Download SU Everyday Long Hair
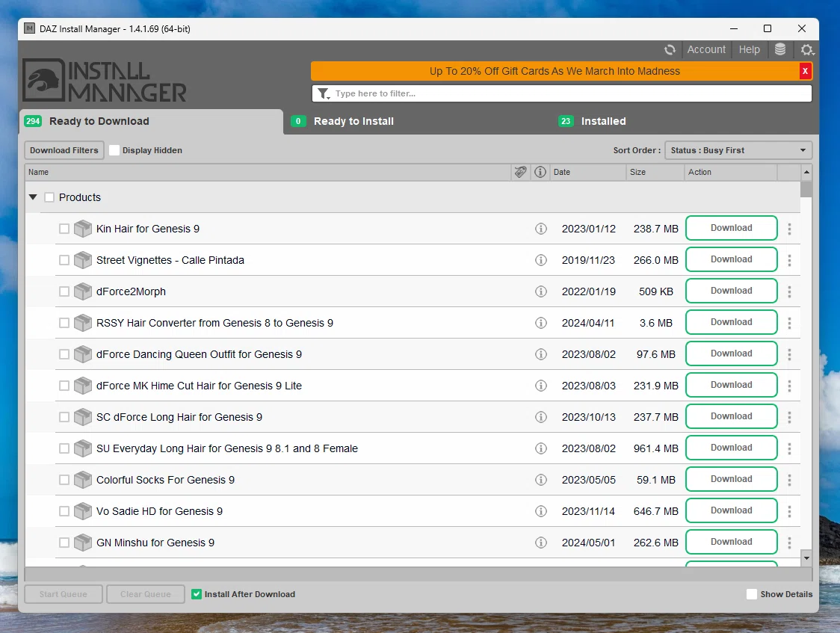This screenshot has height=633, width=840. click(731, 448)
